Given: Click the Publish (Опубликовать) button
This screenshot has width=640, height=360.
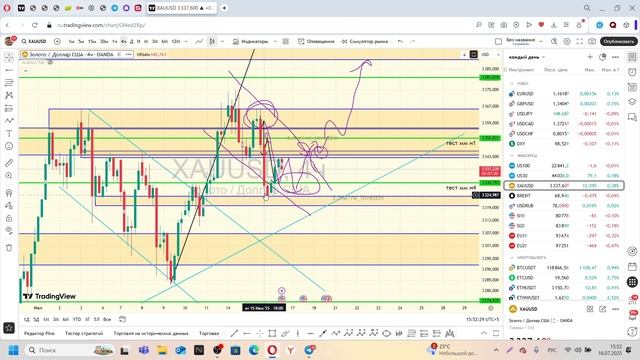Looking at the screenshot, I should (618, 41).
